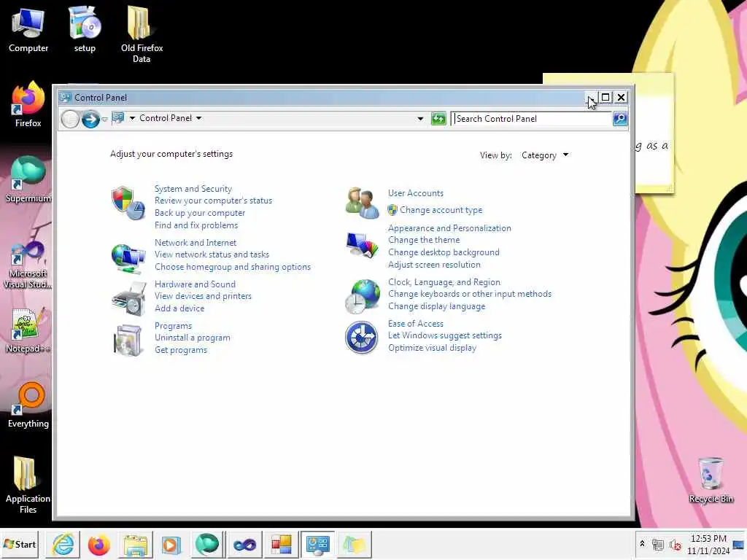Open the Network and Internet globe icon

(128, 259)
